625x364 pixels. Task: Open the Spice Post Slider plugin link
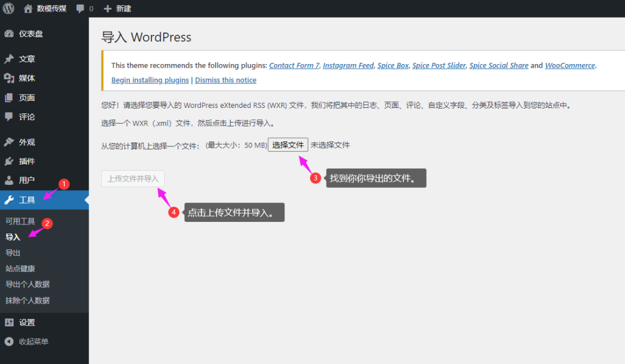pos(439,65)
